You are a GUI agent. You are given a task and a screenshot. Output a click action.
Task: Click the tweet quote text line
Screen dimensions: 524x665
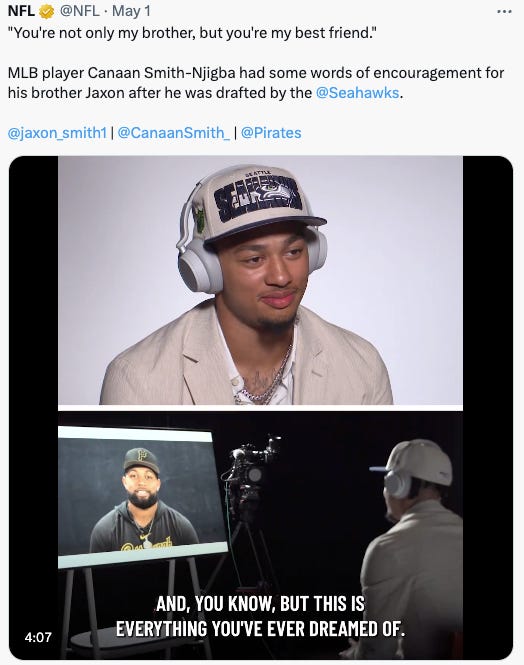[192, 33]
